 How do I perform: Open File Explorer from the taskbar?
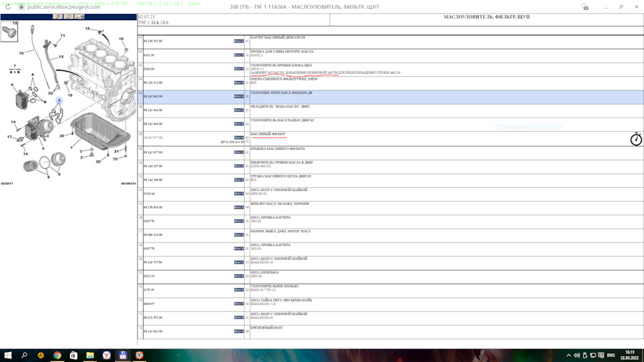(90, 355)
